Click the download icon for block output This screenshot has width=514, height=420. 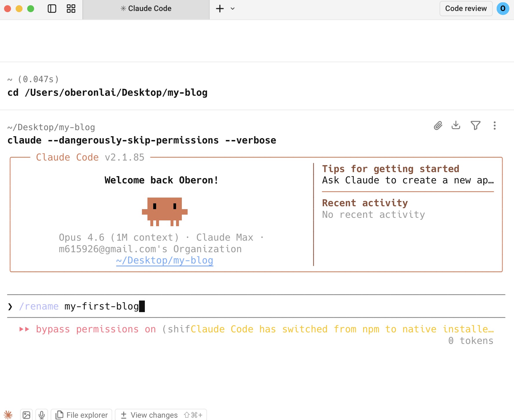[456, 126]
